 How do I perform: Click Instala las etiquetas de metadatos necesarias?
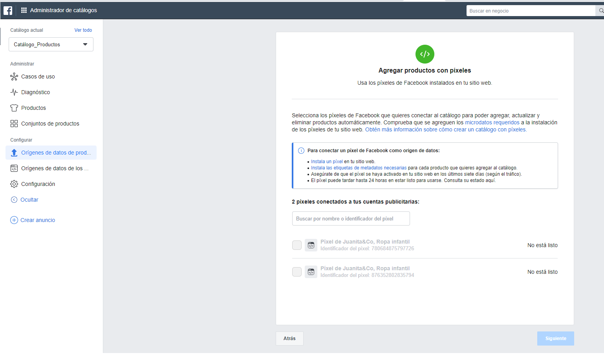pos(359,168)
